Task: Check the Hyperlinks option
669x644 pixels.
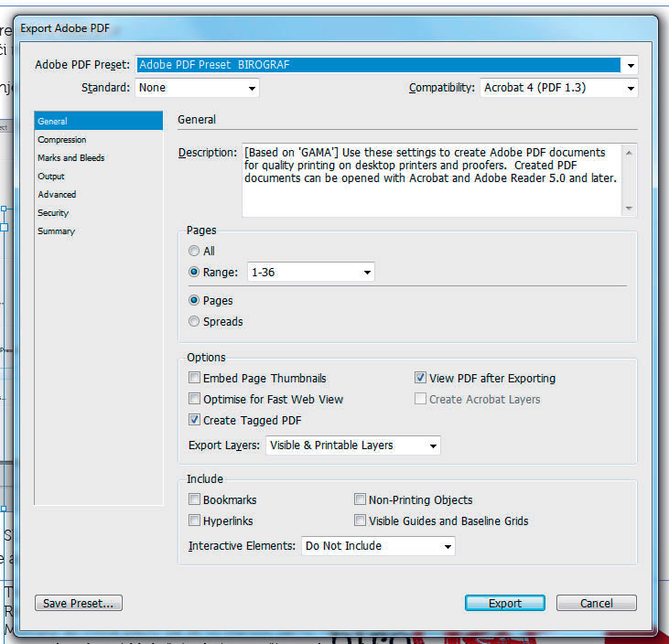Action: (195, 521)
